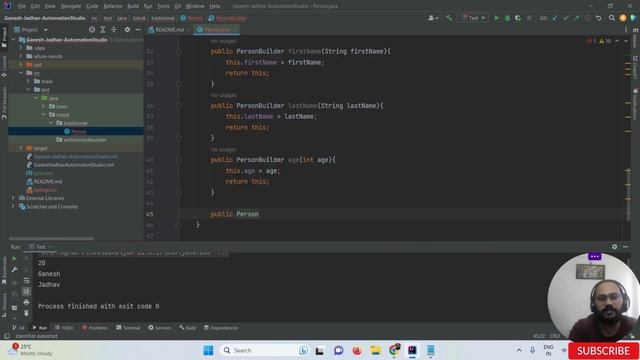This screenshot has height=360, width=640.
Task: Open the Git tool window button
Action: pyautogui.click(x=18, y=328)
